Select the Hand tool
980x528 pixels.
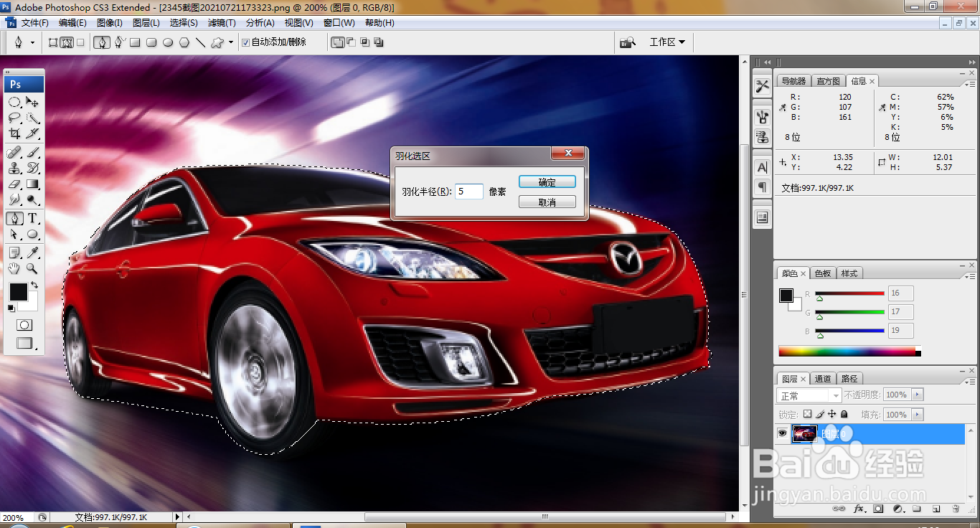coord(14,268)
